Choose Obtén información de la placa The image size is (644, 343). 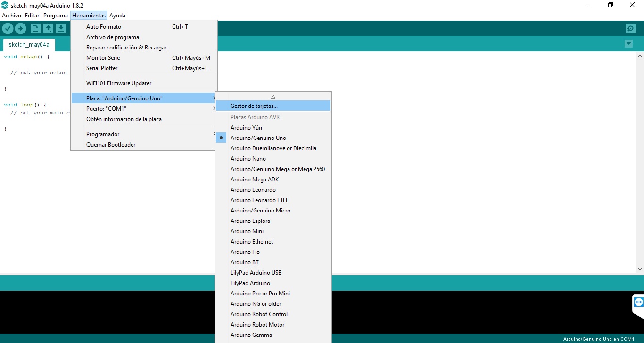[x=144, y=119]
